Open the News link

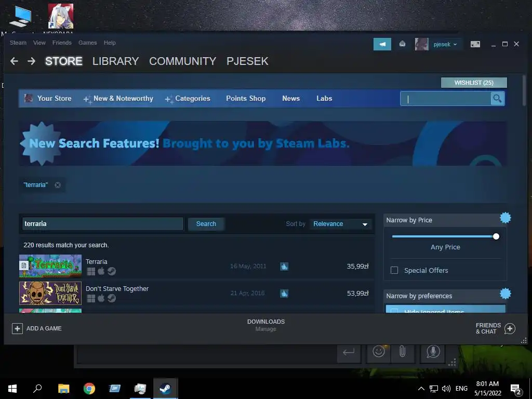point(291,98)
